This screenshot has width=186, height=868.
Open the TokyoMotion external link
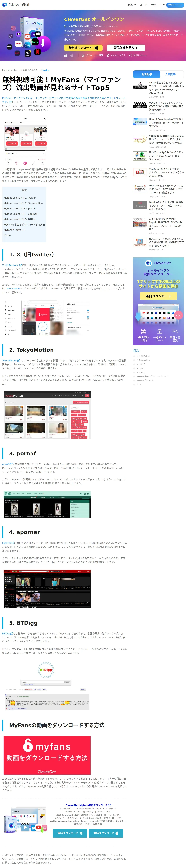point(11,361)
